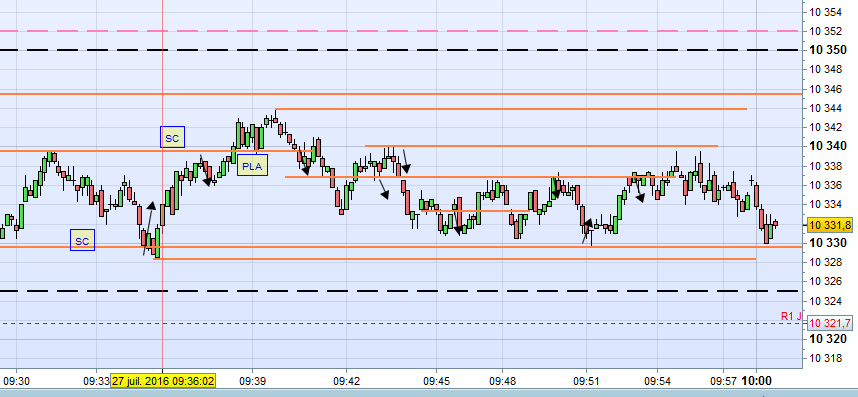
Task: Click the 10 346 price axis label
Action: coord(826,89)
